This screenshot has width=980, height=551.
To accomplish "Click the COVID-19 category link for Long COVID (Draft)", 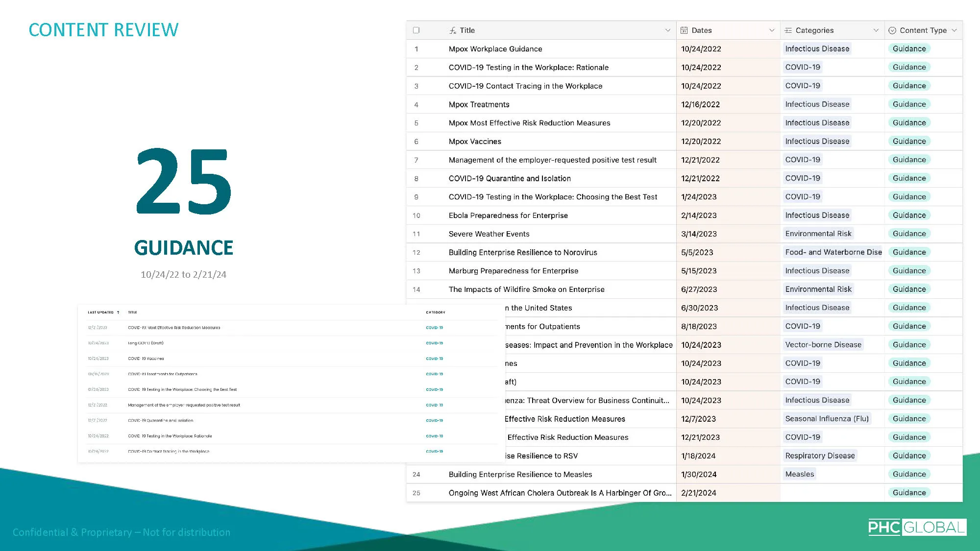I will tap(434, 343).
